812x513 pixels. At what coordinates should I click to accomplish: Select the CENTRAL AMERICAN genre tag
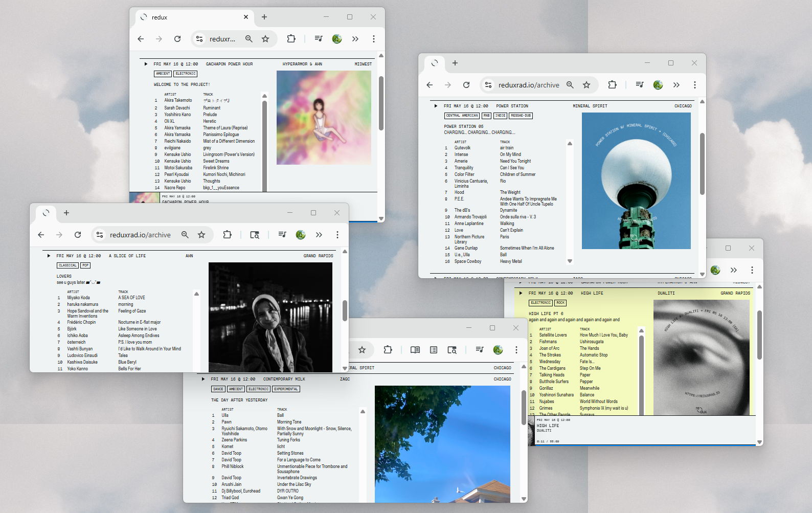click(462, 116)
